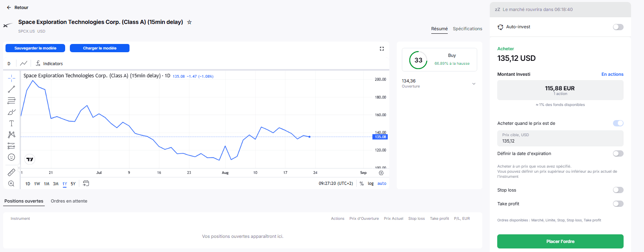Click the 135.08 current price label

coord(380,137)
